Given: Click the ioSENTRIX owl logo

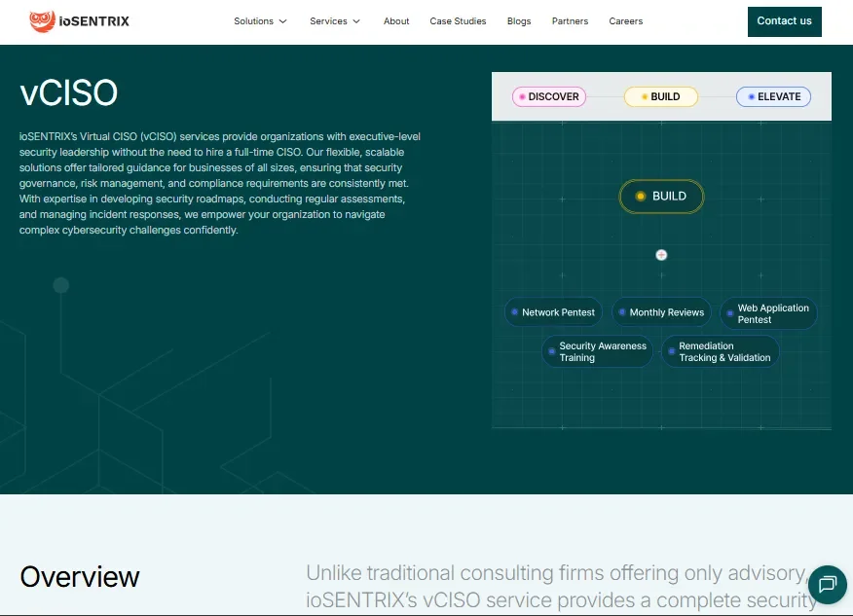Looking at the screenshot, I should tap(42, 21).
